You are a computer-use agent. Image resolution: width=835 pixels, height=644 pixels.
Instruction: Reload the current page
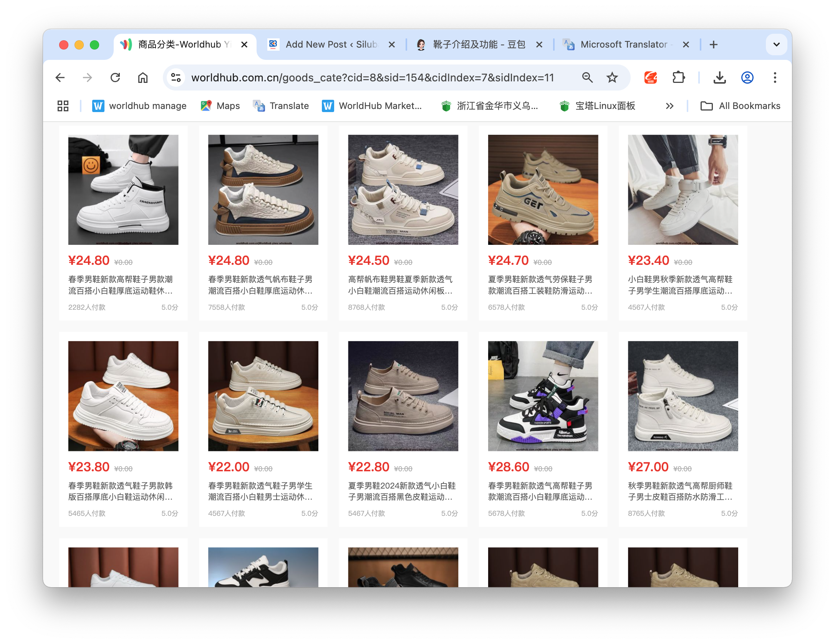coord(115,78)
